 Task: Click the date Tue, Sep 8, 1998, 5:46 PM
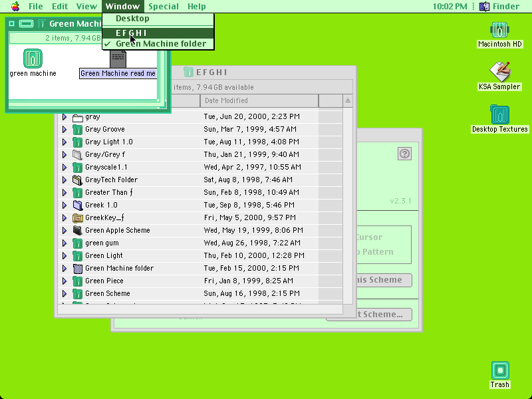tap(249, 205)
